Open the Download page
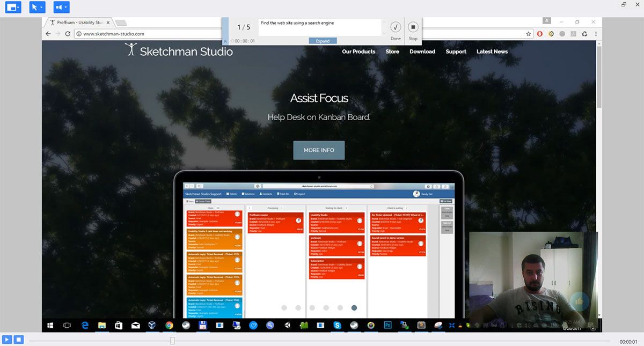This screenshot has height=346, width=644. (x=422, y=51)
